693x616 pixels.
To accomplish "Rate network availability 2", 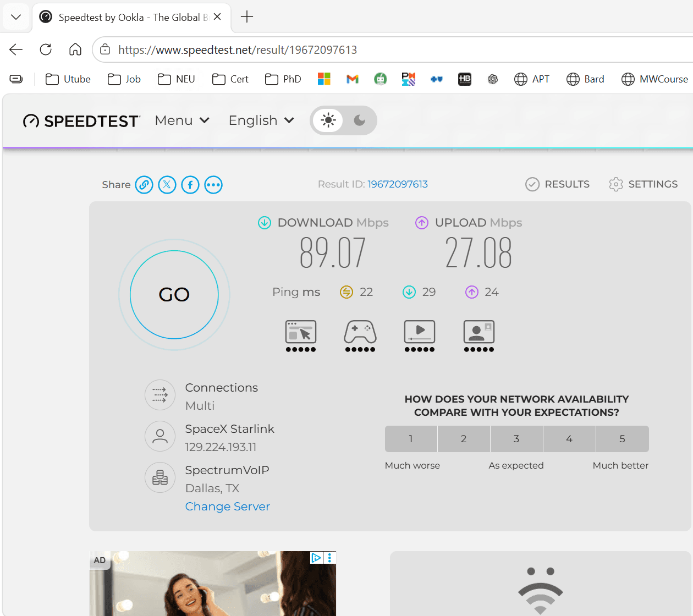I will point(464,439).
